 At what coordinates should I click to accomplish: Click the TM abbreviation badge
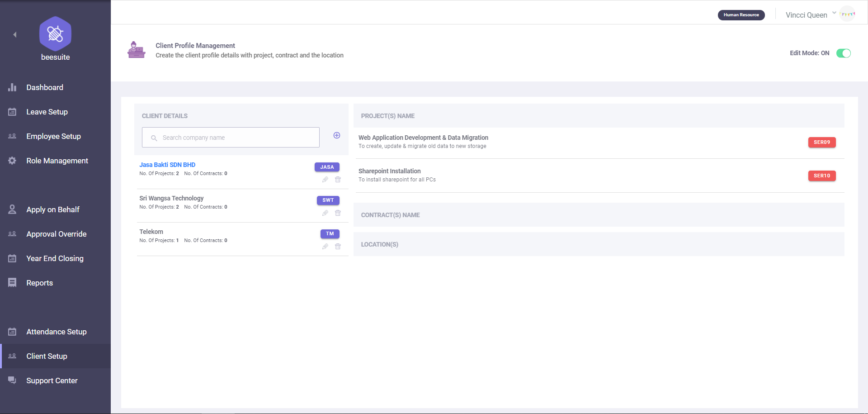pyautogui.click(x=330, y=234)
